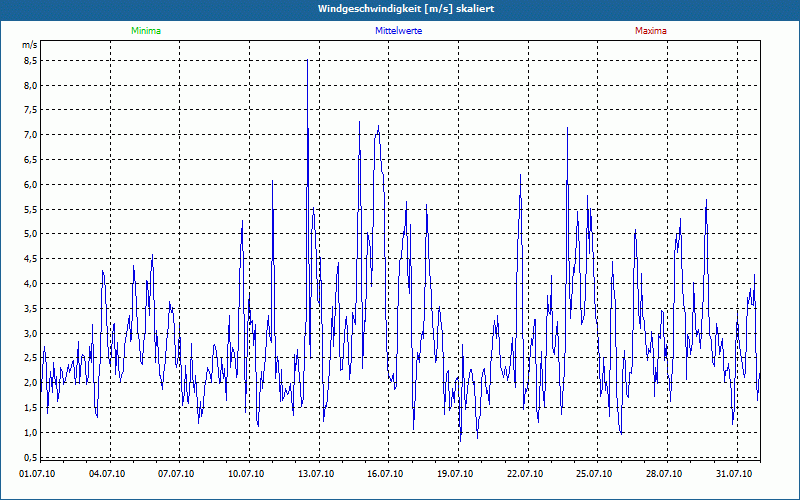Screen dimensions: 800x500
Task: Click the 31.07.10 date label
Action: pyautogui.click(x=734, y=474)
